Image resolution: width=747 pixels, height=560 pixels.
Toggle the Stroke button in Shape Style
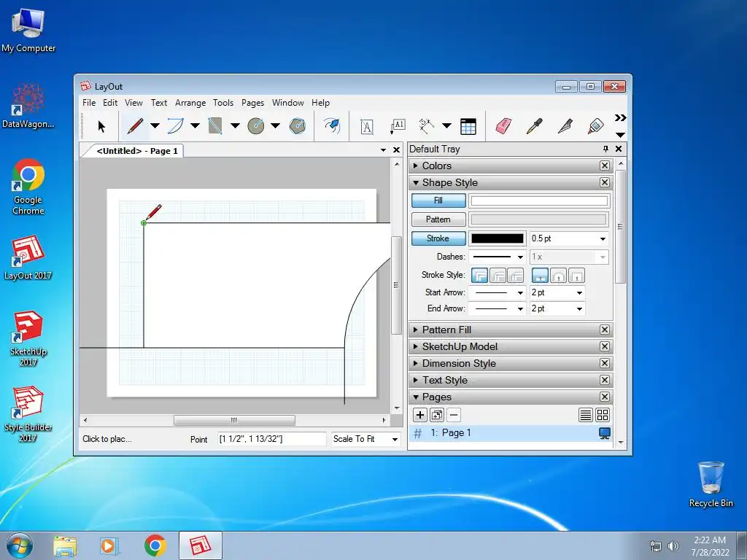pyautogui.click(x=438, y=238)
